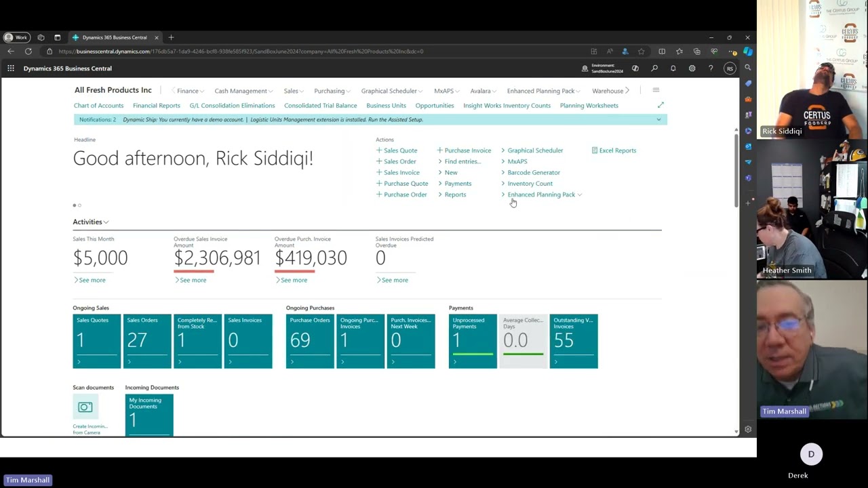Open the Sales Orders tile showing 27
The height and width of the screenshot is (488, 868).
(x=147, y=342)
